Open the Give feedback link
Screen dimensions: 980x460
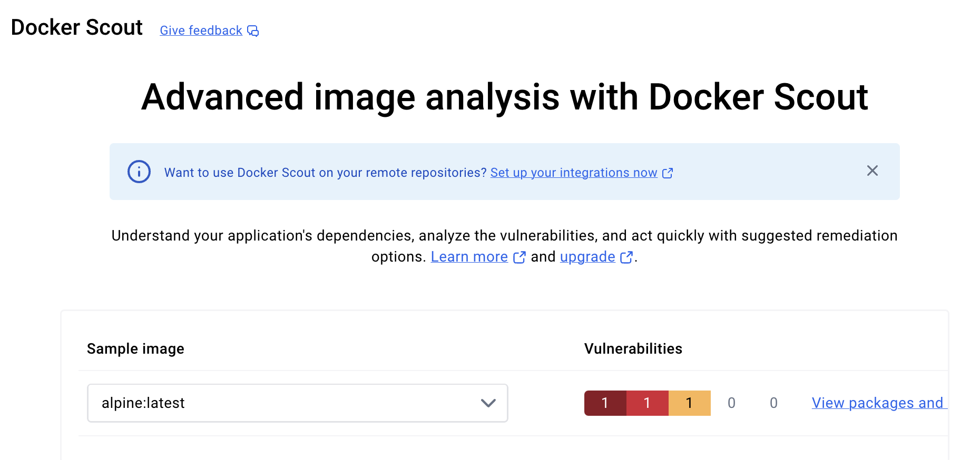tap(201, 31)
